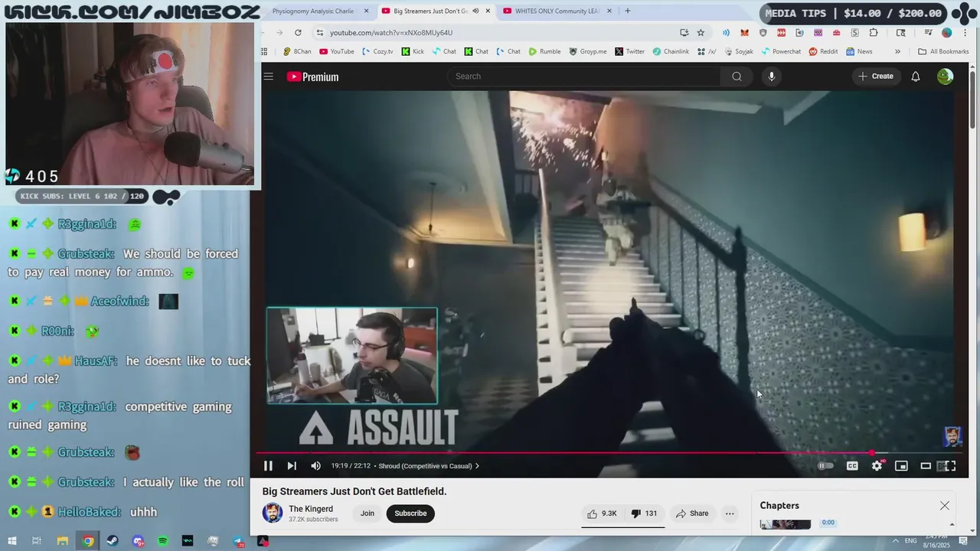Skip to the next video
The width and height of the screenshot is (980, 551).
point(292,466)
